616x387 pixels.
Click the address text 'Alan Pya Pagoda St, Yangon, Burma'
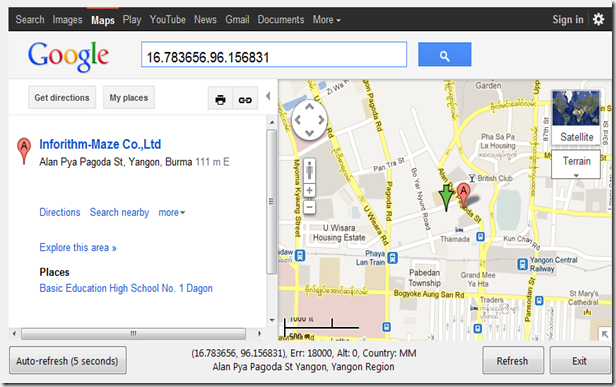116,162
